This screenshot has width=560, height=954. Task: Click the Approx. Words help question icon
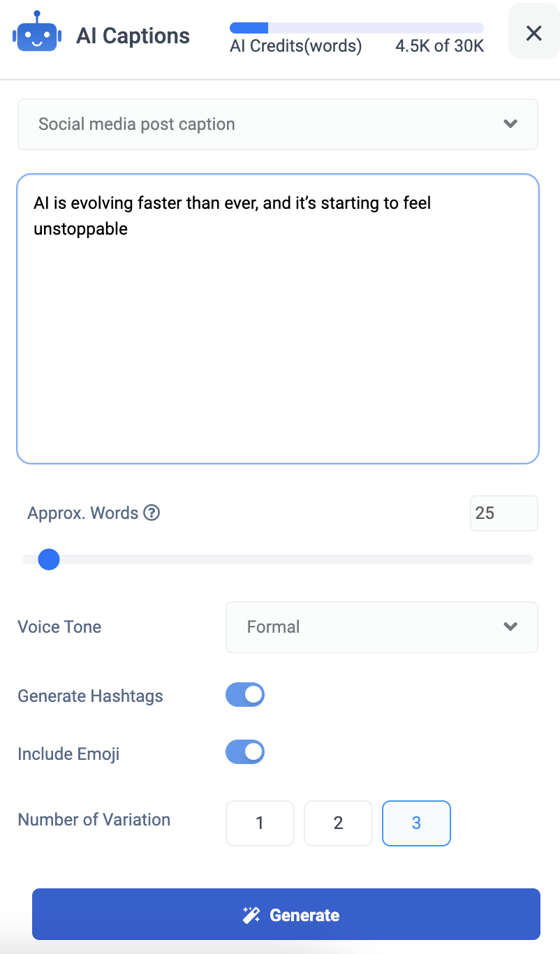(152, 513)
